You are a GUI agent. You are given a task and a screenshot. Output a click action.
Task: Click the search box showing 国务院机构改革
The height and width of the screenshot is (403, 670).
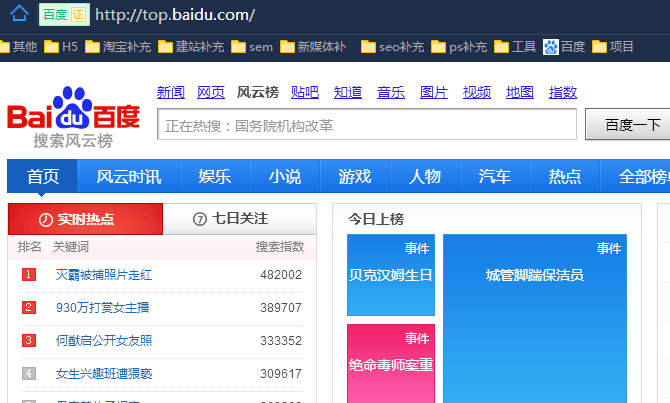pos(367,124)
